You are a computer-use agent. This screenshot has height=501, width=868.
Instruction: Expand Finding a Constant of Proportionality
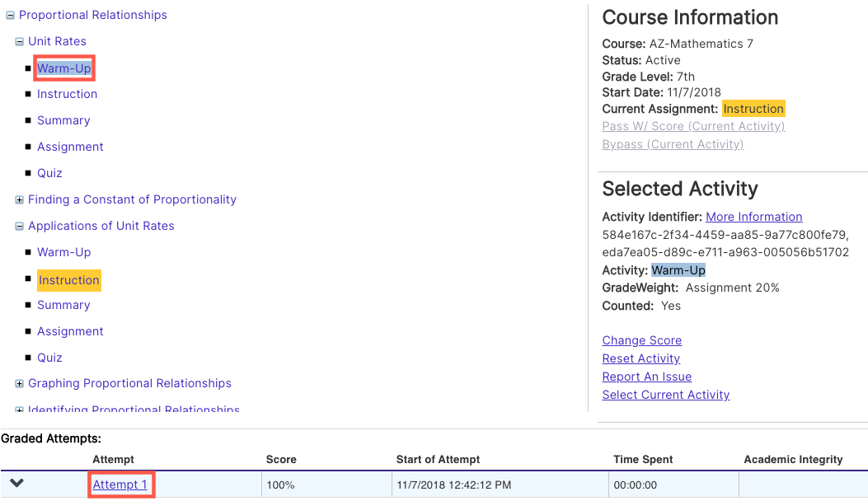[19, 200]
